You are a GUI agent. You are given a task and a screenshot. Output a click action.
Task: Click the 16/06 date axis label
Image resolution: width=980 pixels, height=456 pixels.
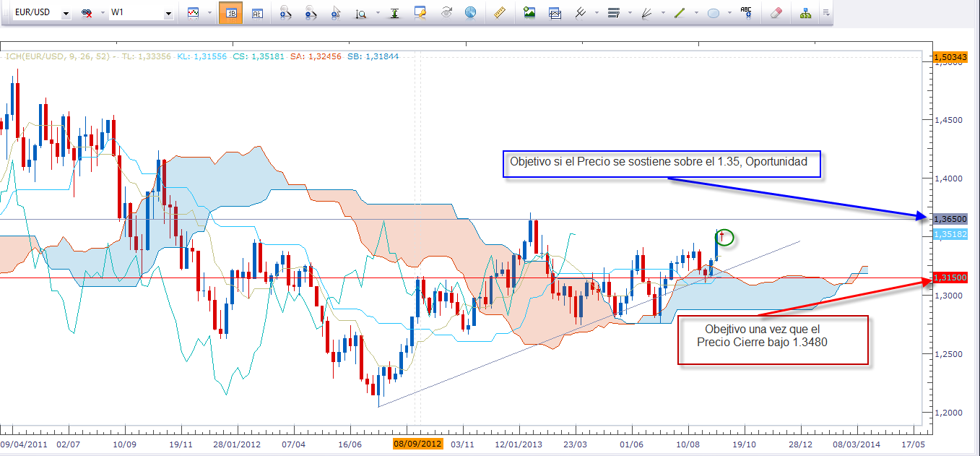pos(350,443)
